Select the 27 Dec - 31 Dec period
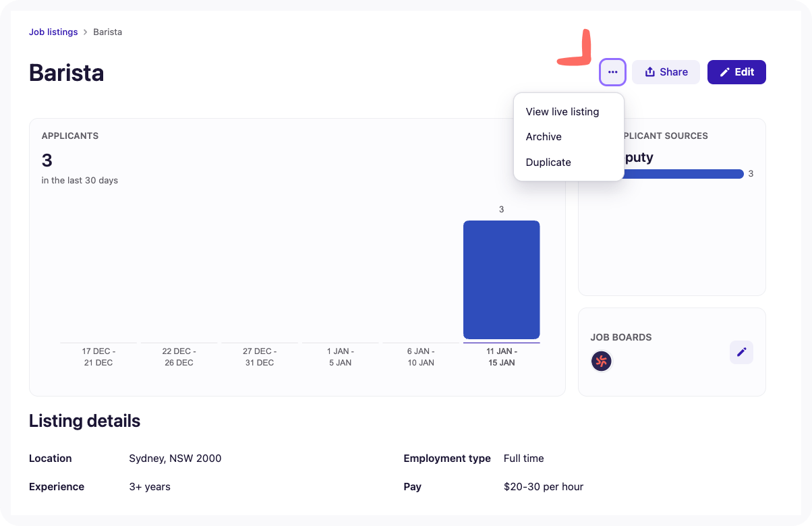 260,357
